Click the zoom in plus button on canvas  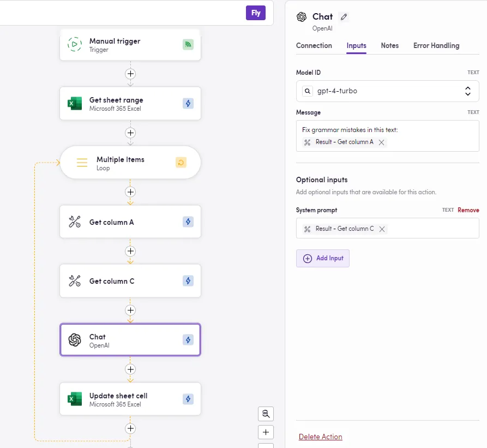coord(266,432)
